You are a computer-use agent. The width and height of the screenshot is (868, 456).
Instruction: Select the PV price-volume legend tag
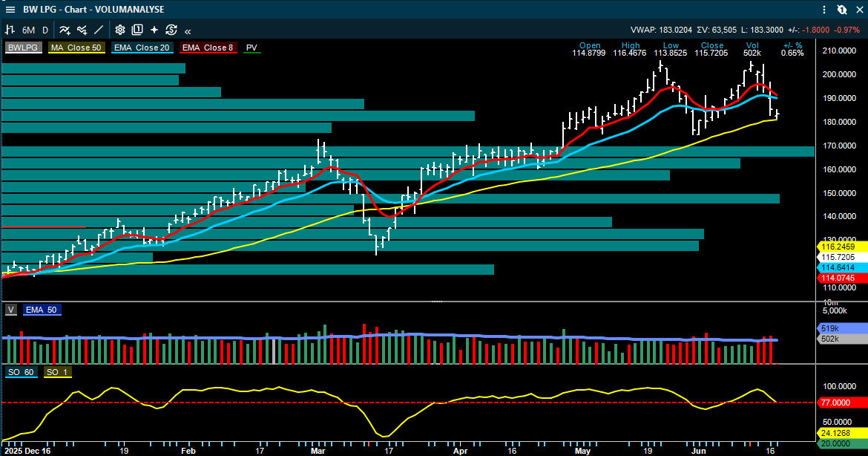pyautogui.click(x=251, y=48)
